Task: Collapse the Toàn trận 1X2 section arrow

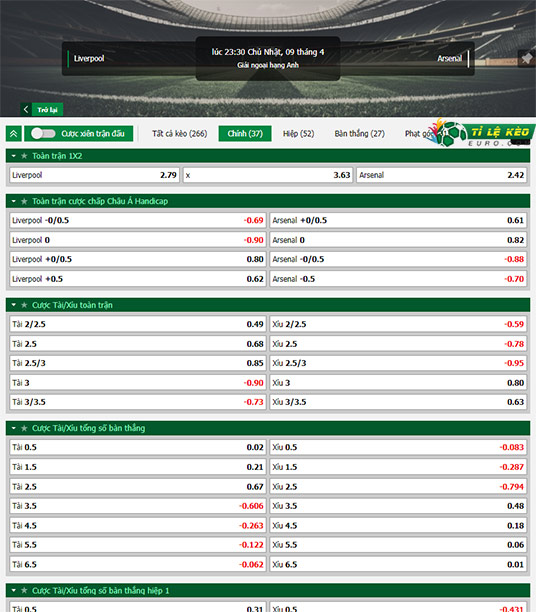Action: [x=14, y=156]
